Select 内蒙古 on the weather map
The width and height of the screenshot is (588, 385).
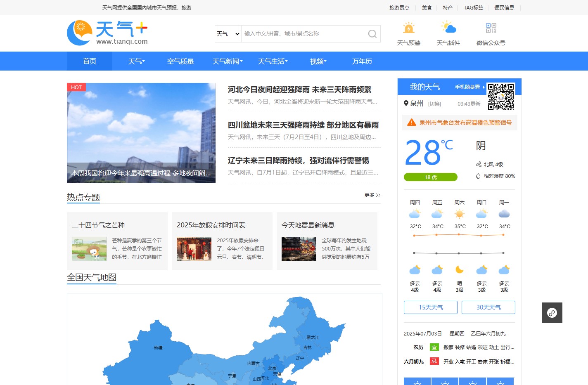coord(253,364)
